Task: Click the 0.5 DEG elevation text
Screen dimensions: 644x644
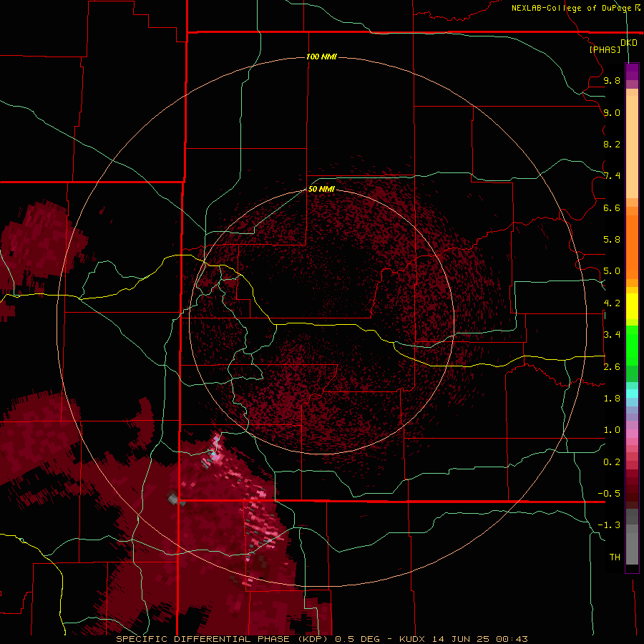Action: [x=359, y=639]
